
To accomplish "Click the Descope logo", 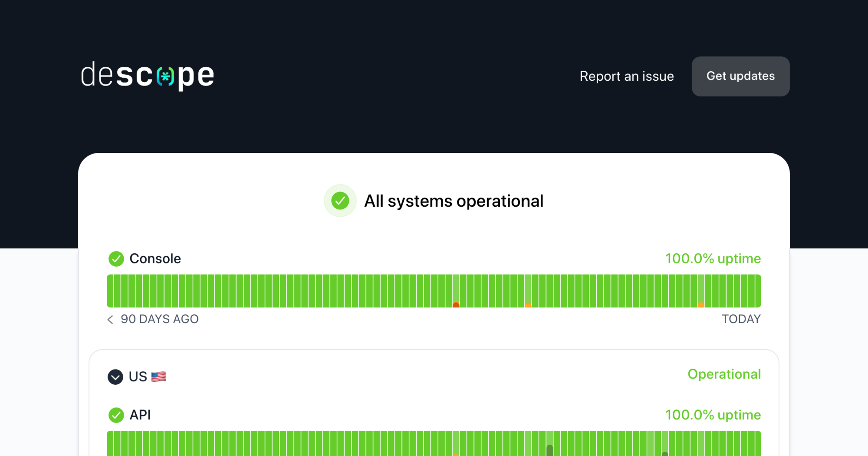I will coord(147,76).
